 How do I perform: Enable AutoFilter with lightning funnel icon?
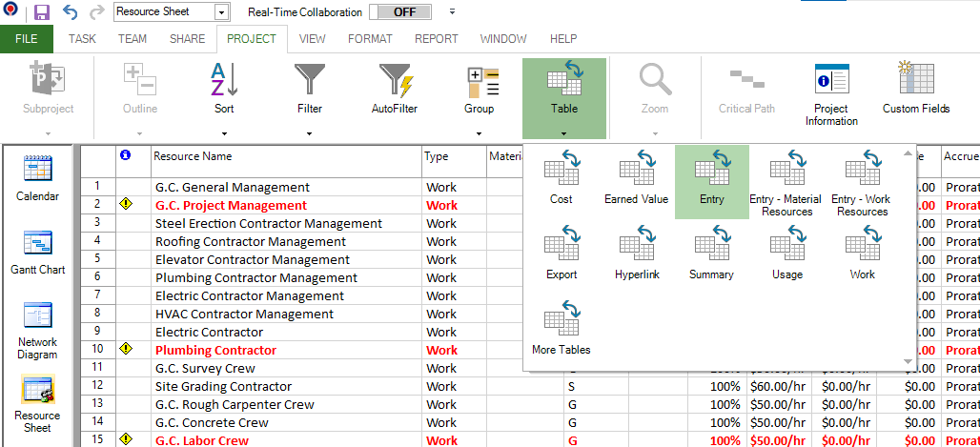(395, 81)
